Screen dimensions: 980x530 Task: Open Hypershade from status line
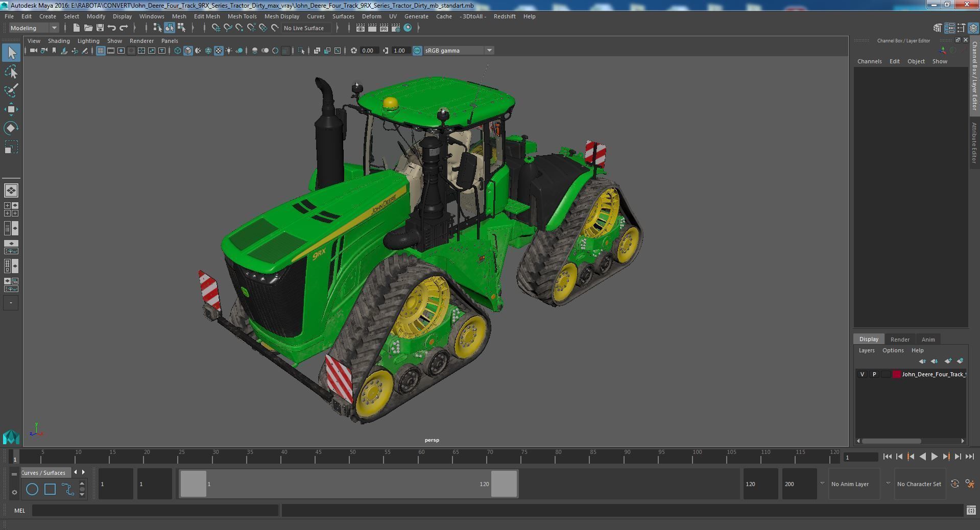[408, 28]
